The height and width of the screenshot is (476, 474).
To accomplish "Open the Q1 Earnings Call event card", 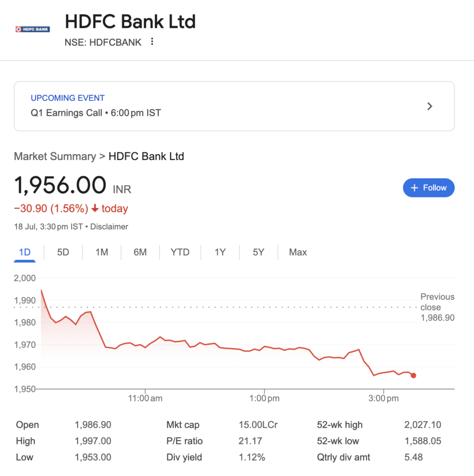I will point(234,106).
